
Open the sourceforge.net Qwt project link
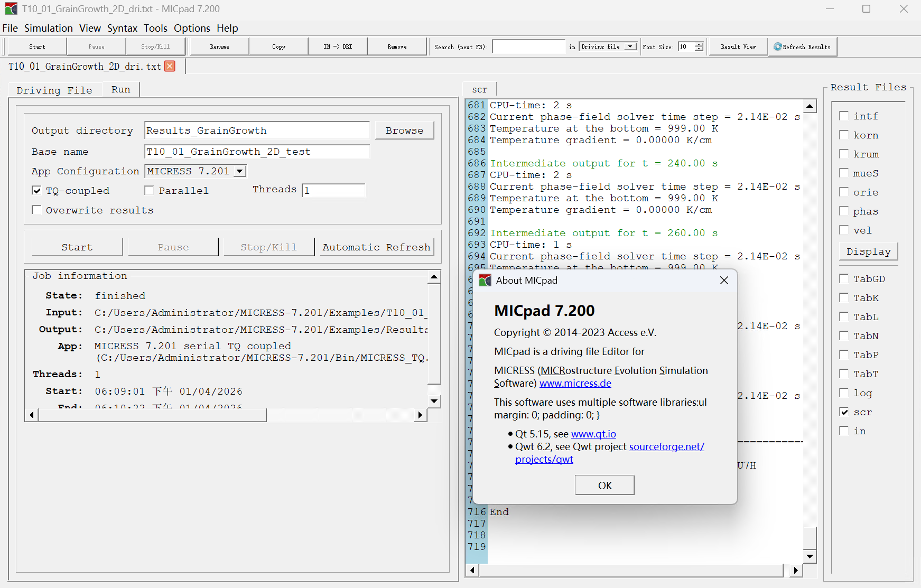point(667,447)
